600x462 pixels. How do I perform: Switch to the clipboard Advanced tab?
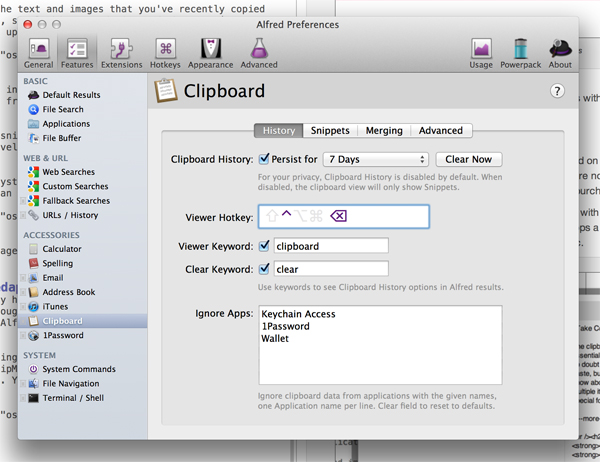point(441,131)
